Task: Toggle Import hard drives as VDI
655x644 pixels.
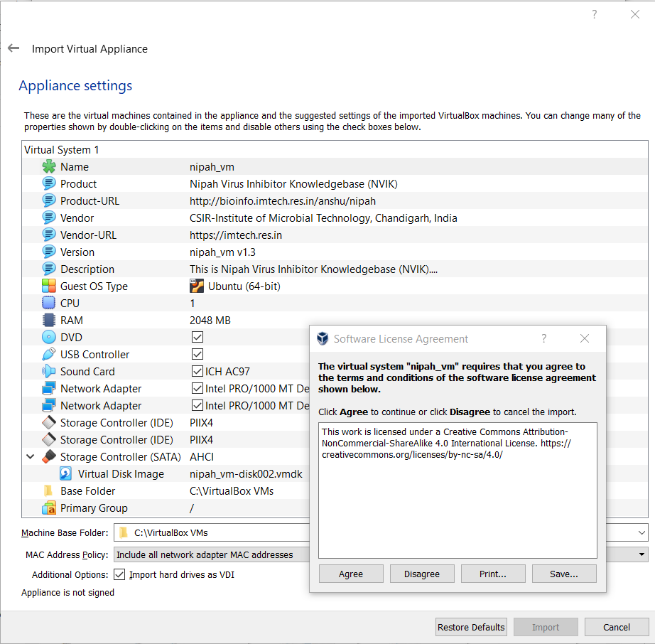Action: (x=119, y=574)
